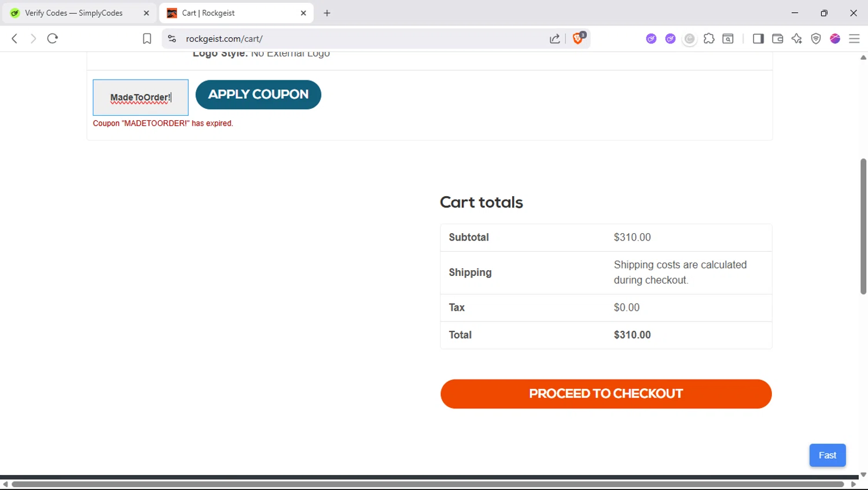Screen dimensions: 868x490
Task: Click the scroll left arrow
Action: 5,484
